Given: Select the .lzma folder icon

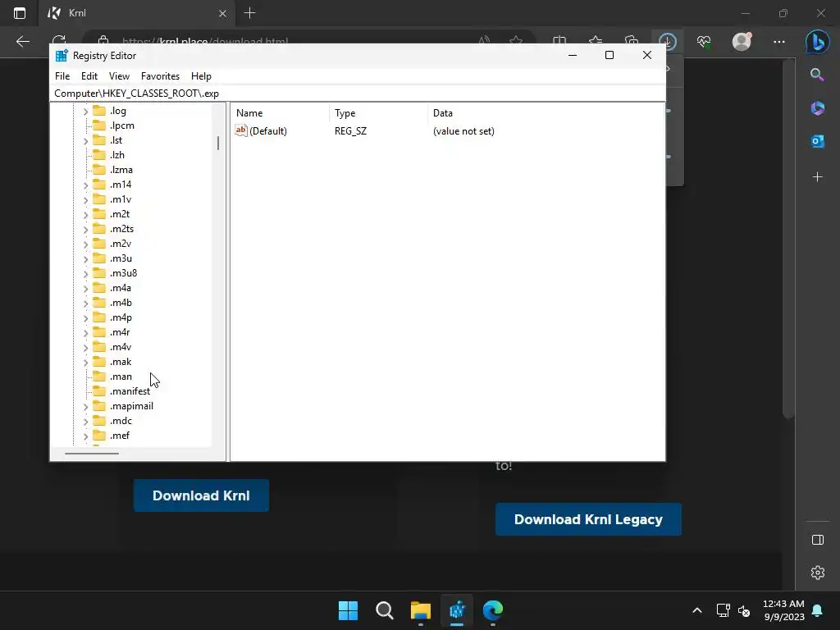Looking at the screenshot, I should tap(99, 170).
